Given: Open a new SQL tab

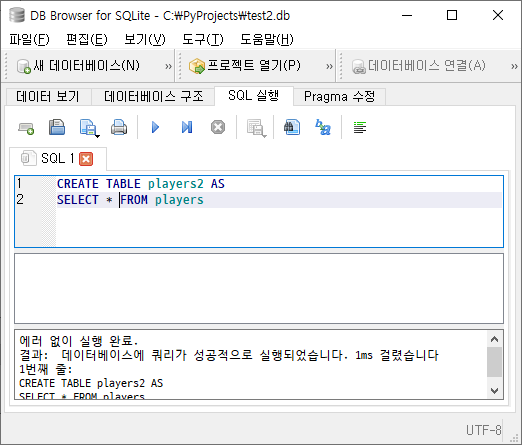Looking at the screenshot, I should coord(26,128).
